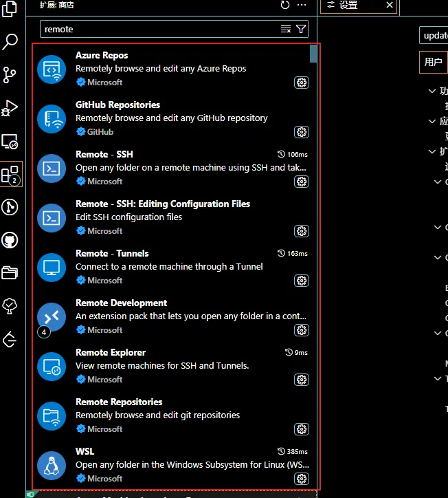Click the extension pack count badge 4

pos(44,332)
